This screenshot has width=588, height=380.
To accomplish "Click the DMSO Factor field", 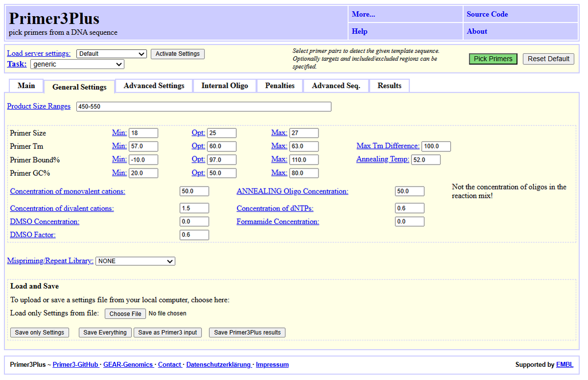I will [x=195, y=235].
